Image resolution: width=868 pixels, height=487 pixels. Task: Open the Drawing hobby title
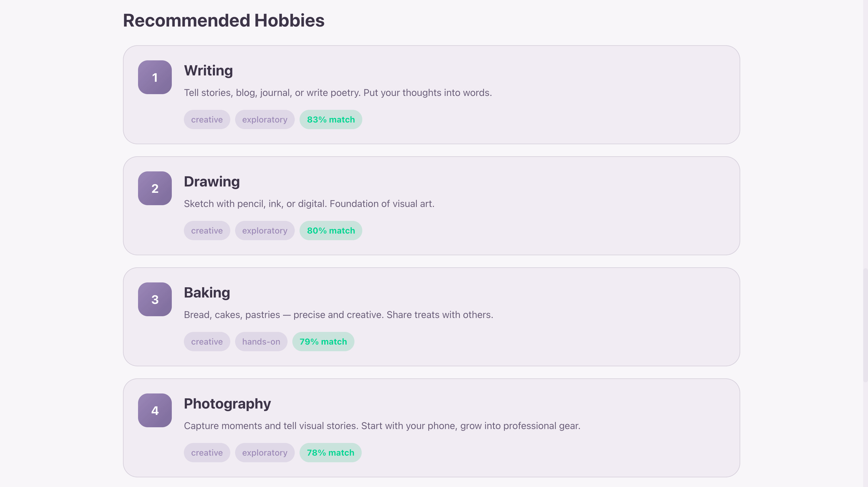[x=212, y=181]
